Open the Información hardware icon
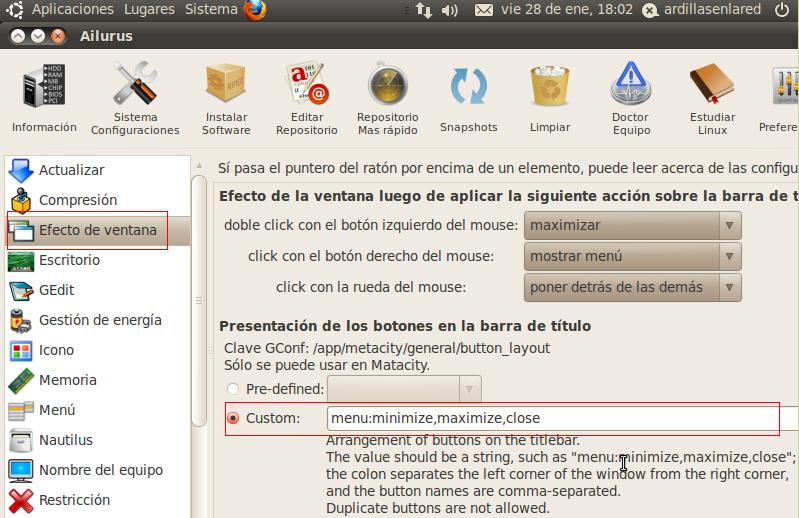This screenshot has height=518, width=799. click(44, 85)
